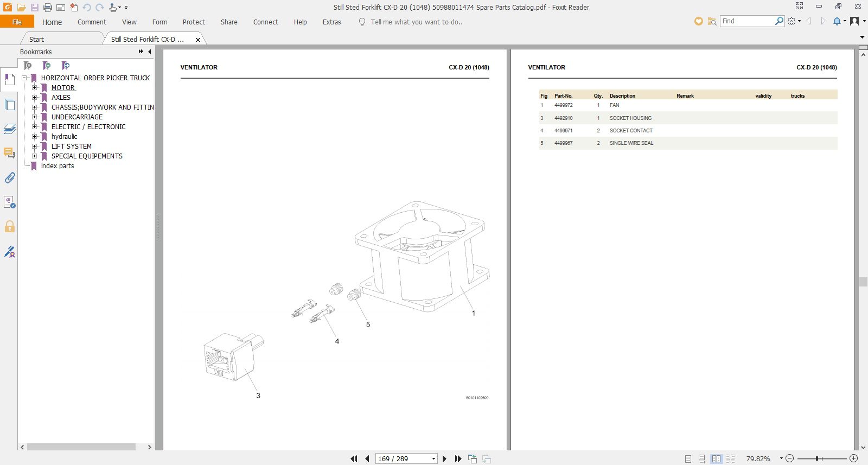This screenshot has width=868, height=465.
Task: Expand the UNDERCARRIAGE bookmark node
Action: coord(35,117)
